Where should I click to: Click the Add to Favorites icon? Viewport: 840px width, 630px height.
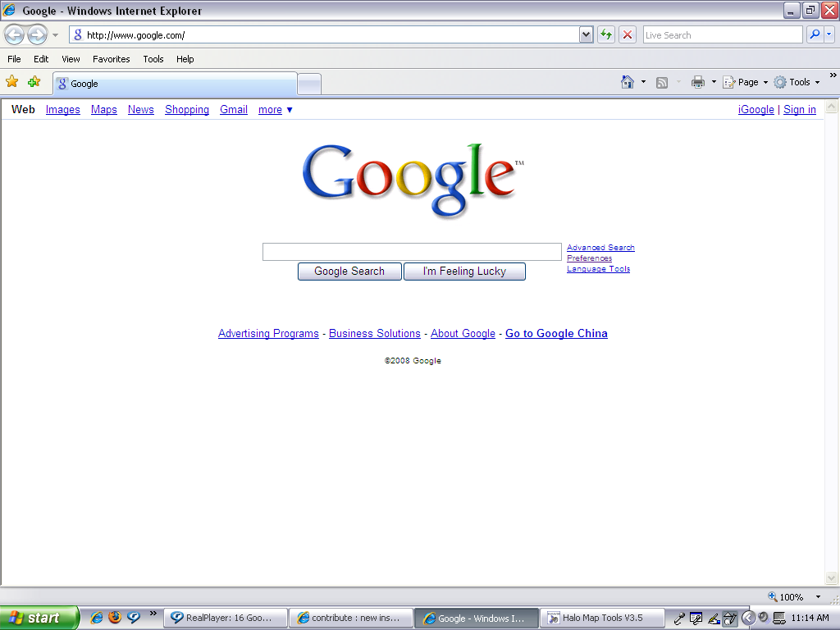[x=33, y=82]
